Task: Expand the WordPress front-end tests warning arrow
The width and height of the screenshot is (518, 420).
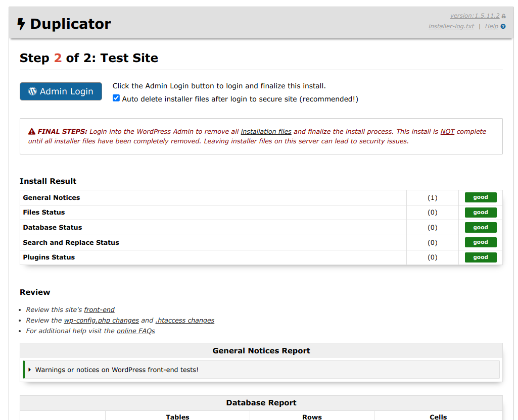Action: coord(30,370)
